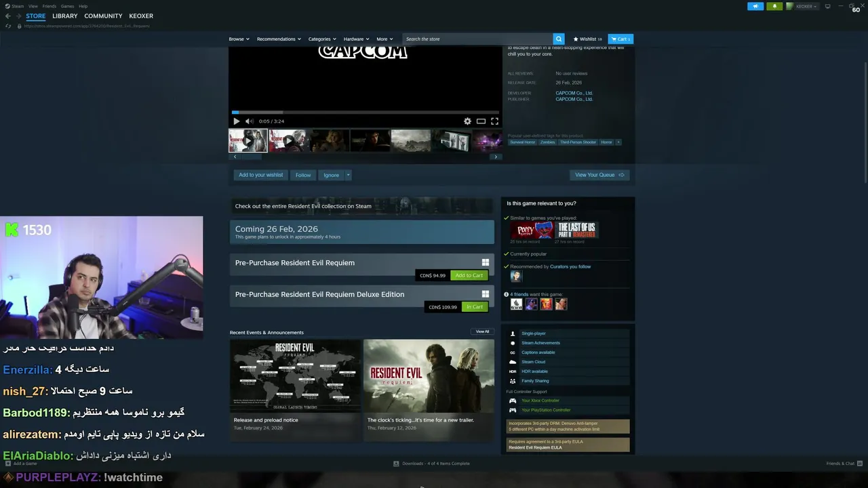Expand the Recommendations dropdown
The image size is (868, 488).
click(x=279, y=39)
